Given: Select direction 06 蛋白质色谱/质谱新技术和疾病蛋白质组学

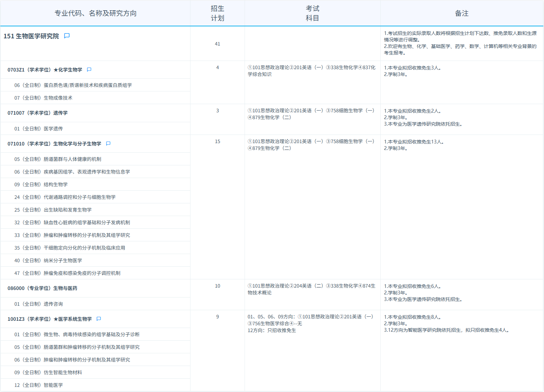Looking at the screenshot, I should click(x=73, y=85).
